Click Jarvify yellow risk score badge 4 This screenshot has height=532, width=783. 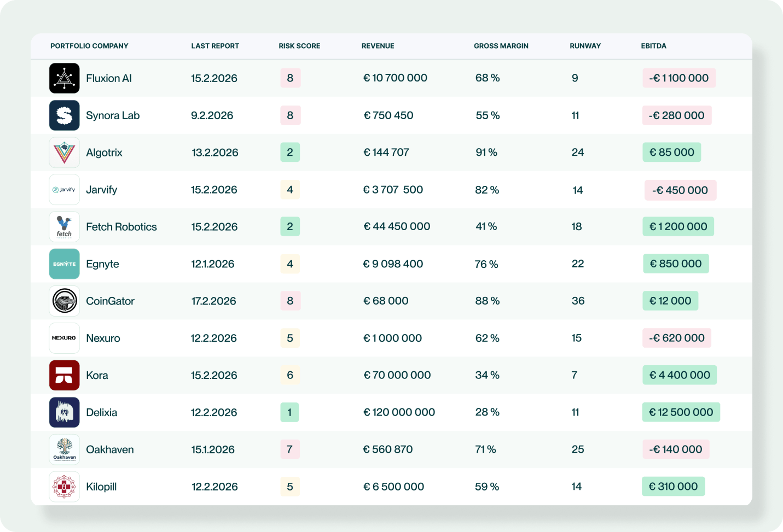pos(290,190)
